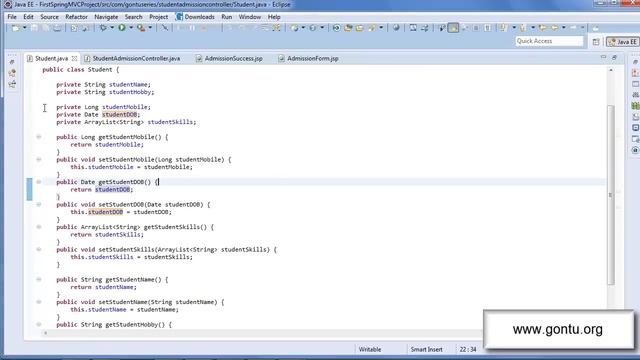Click the green Run button in toolbar
This screenshot has width=640, height=360.
point(122,27)
